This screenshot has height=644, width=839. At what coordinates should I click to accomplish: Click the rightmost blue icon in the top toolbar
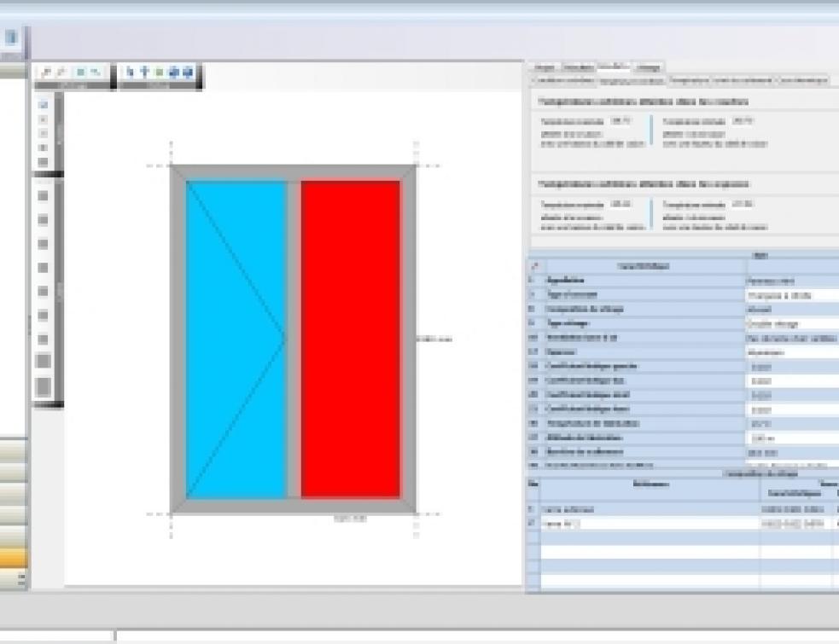(187, 73)
